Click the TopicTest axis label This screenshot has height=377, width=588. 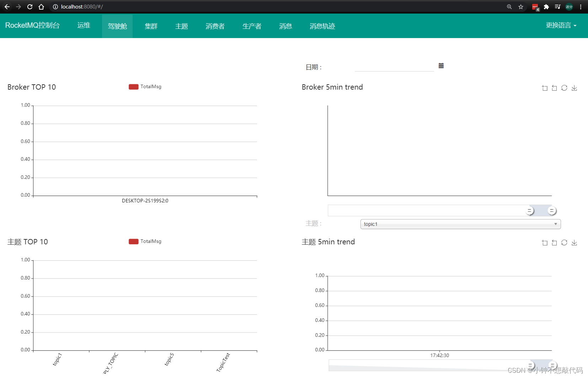[x=223, y=362]
